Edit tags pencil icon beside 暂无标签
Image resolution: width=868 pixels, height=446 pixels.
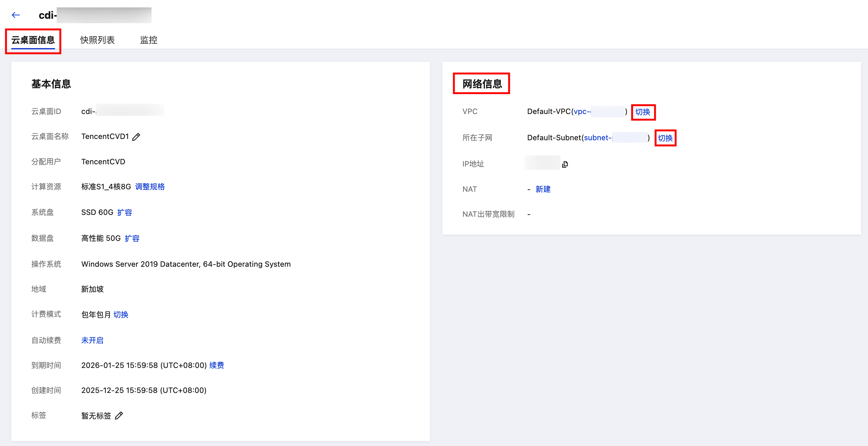click(x=119, y=416)
